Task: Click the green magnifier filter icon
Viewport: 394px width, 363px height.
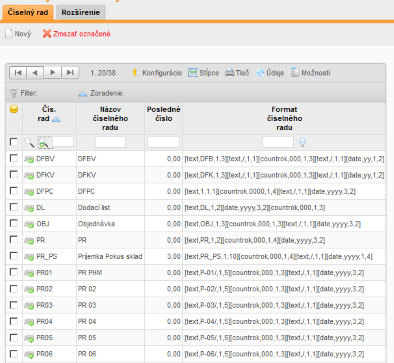Action: (x=44, y=143)
